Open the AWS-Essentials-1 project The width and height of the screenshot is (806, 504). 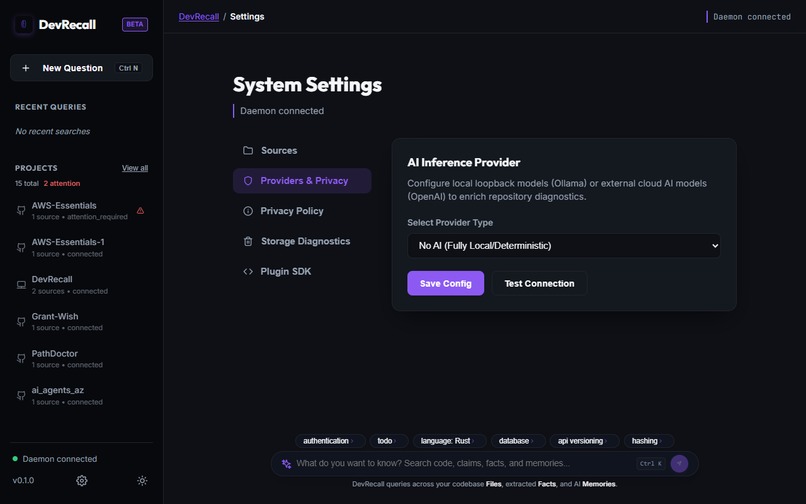81,247
